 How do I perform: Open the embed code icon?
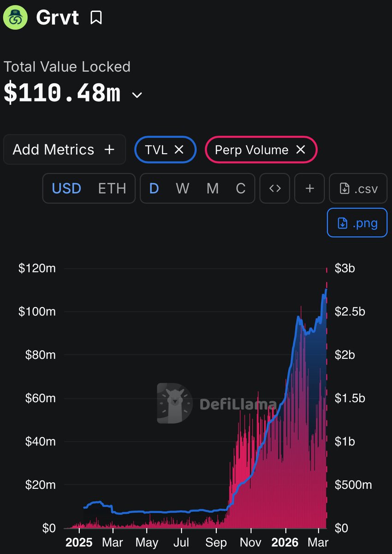tap(275, 188)
